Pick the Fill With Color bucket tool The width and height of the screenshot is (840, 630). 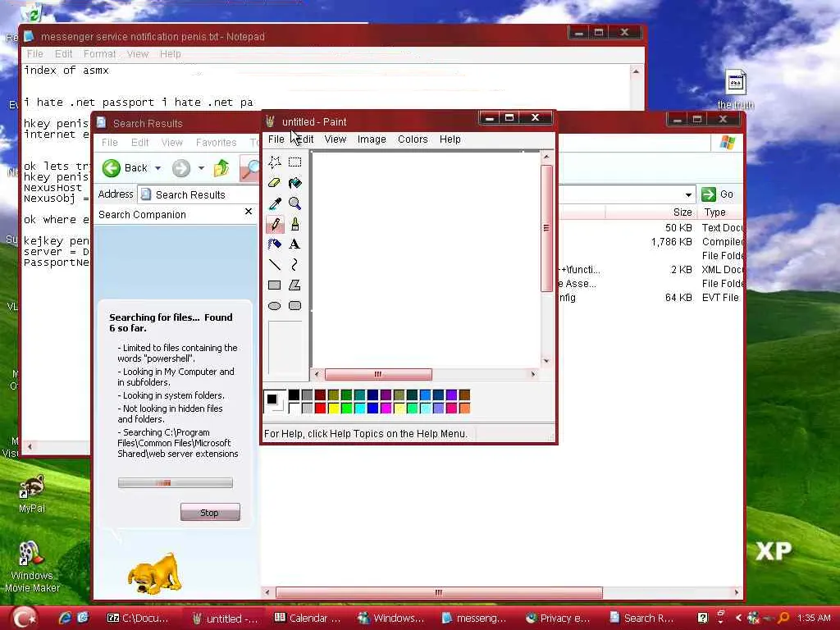tap(294, 183)
